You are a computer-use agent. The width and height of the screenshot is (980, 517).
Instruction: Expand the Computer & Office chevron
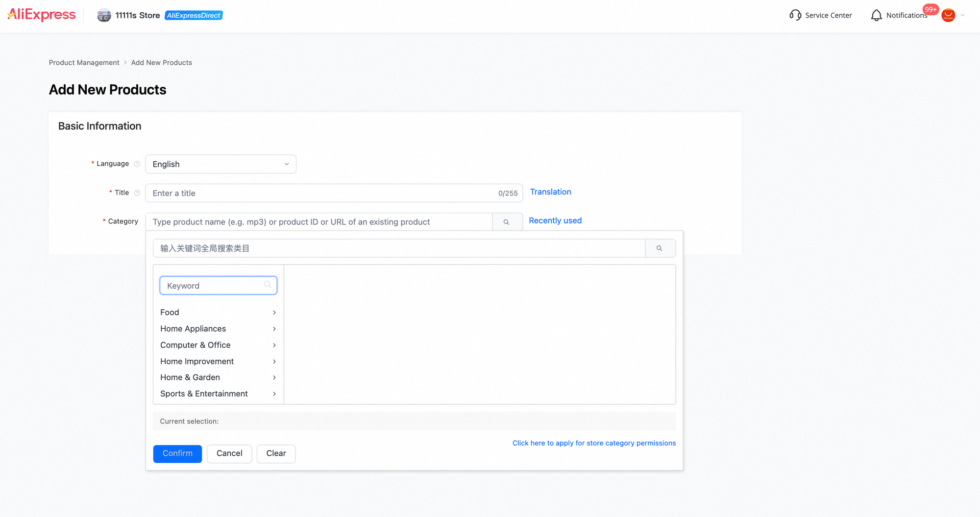(274, 345)
